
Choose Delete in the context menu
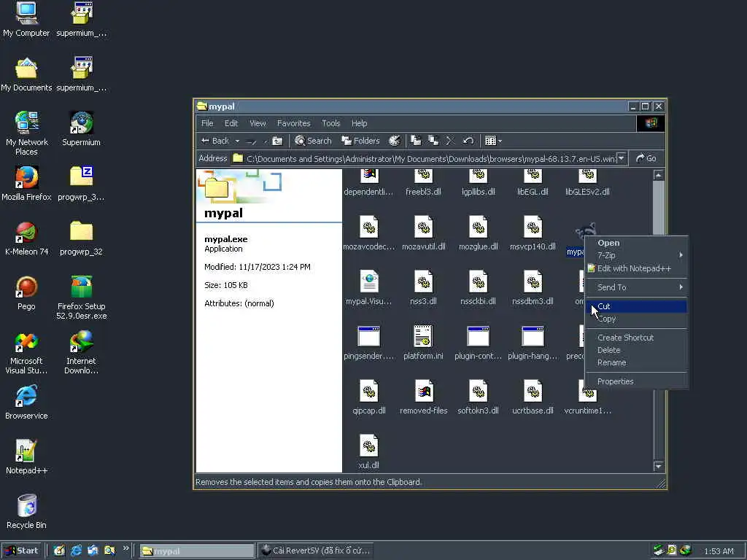[x=635, y=350]
